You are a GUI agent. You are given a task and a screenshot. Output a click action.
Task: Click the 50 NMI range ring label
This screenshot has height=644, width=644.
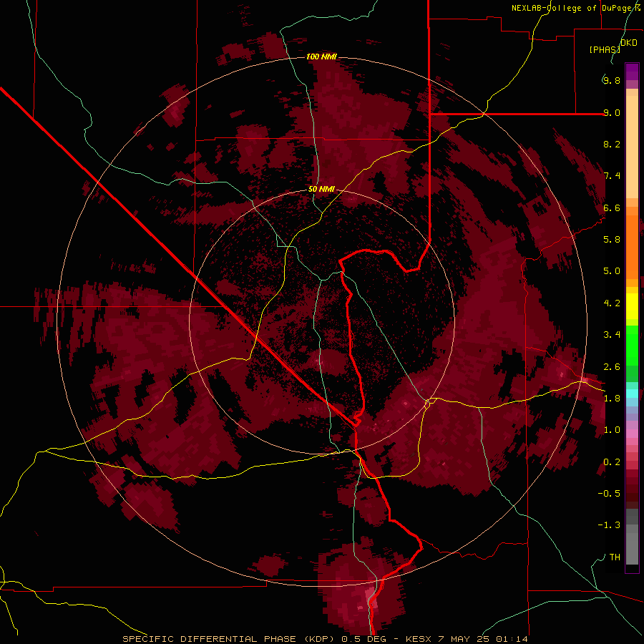(x=321, y=189)
